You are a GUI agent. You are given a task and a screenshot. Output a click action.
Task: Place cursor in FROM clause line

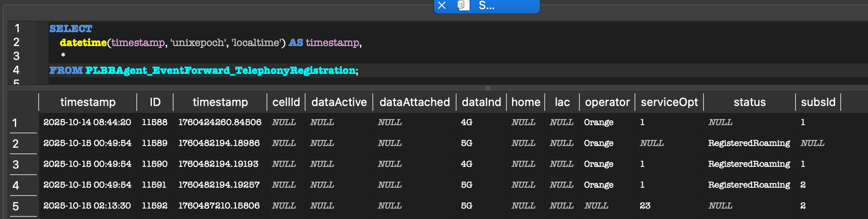[391, 70]
